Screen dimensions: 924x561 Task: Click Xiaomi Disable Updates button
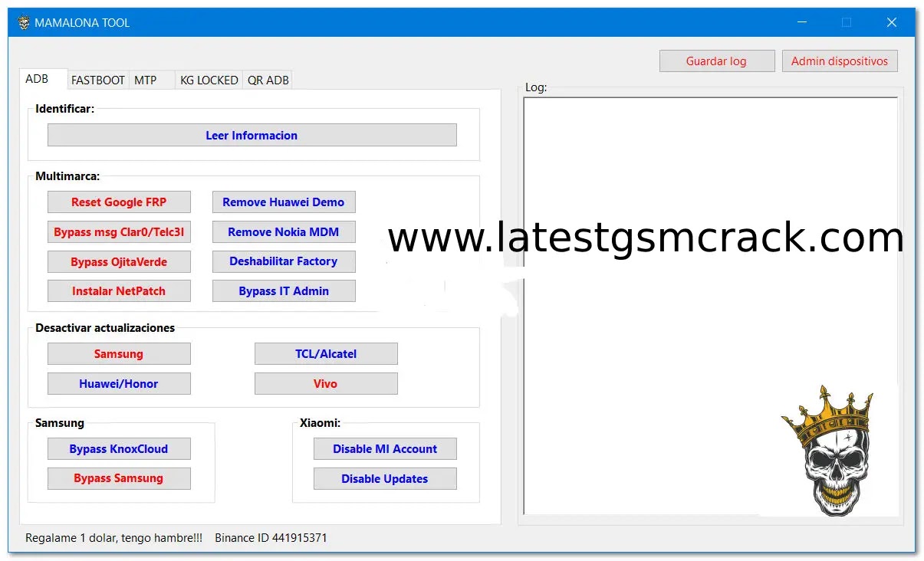coord(385,479)
